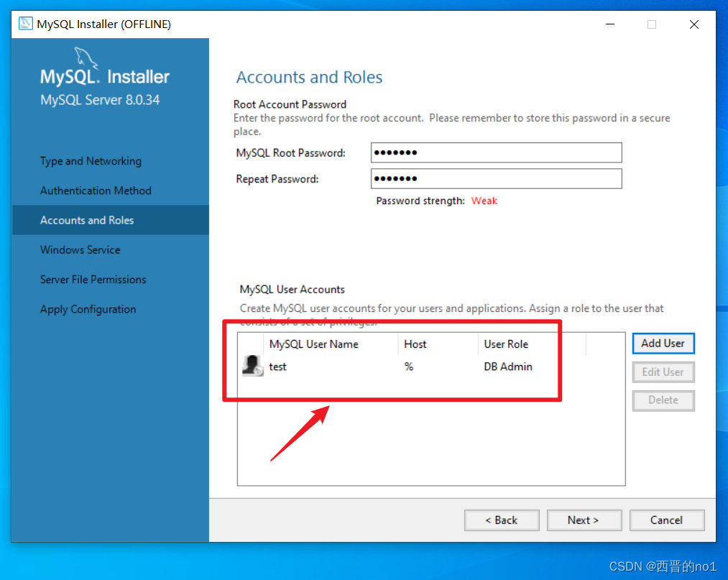Click the Host column header

pos(438,344)
